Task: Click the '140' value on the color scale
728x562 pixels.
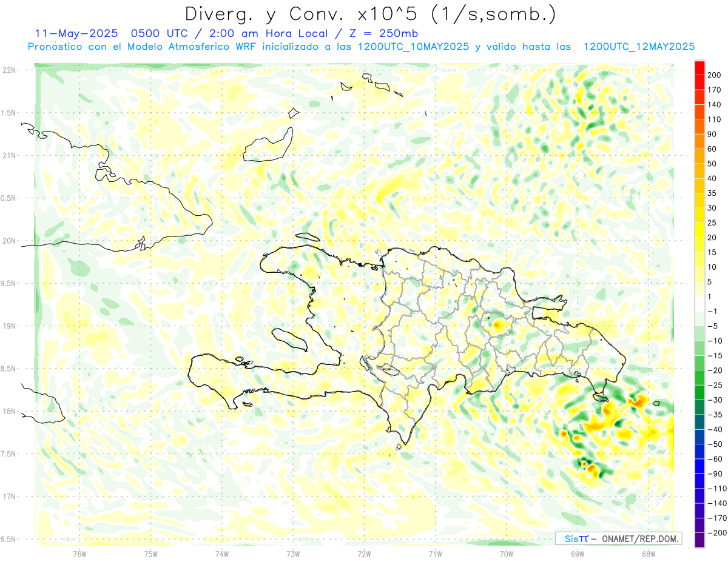Action: tap(713, 105)
